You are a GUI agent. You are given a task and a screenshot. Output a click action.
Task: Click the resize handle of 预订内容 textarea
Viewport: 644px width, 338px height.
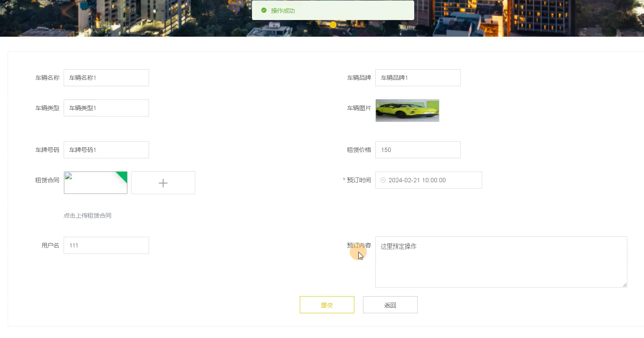(625, 285)
